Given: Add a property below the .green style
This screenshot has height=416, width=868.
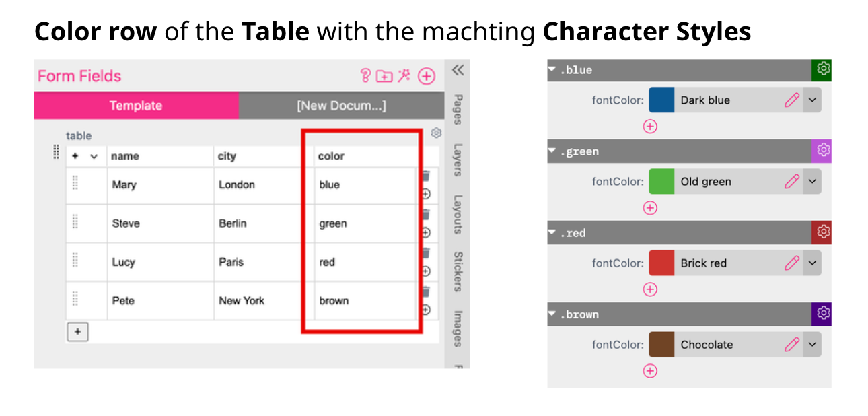Looking at the screenshot, I should (x=650, y=208).
